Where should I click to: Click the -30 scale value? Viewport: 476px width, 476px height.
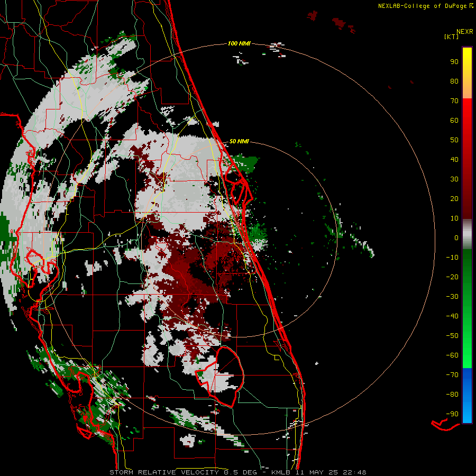tap(452, 297)
